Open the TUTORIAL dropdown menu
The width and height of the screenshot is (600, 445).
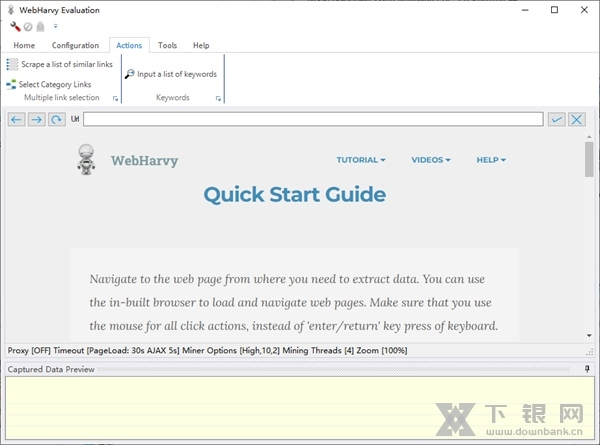[360, 160]
